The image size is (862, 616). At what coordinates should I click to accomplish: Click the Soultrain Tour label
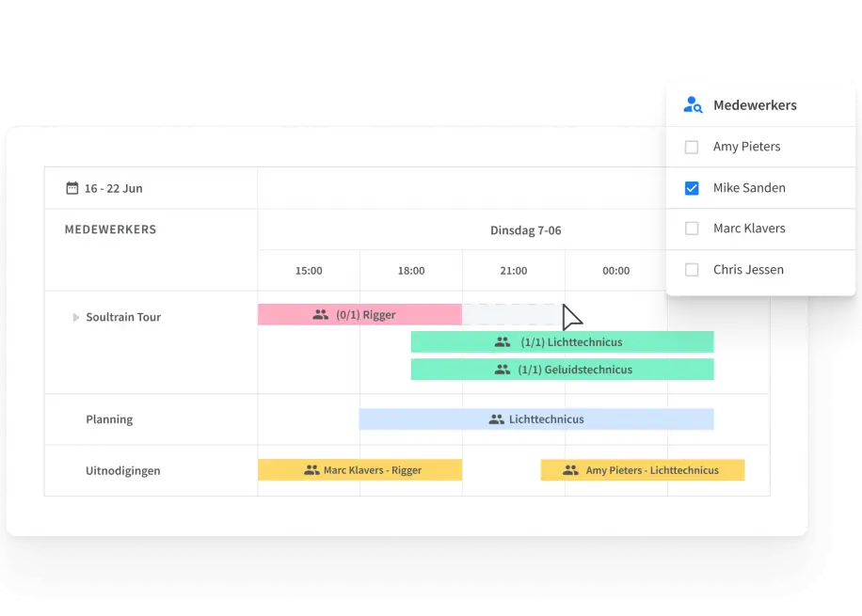pos(123,317)
